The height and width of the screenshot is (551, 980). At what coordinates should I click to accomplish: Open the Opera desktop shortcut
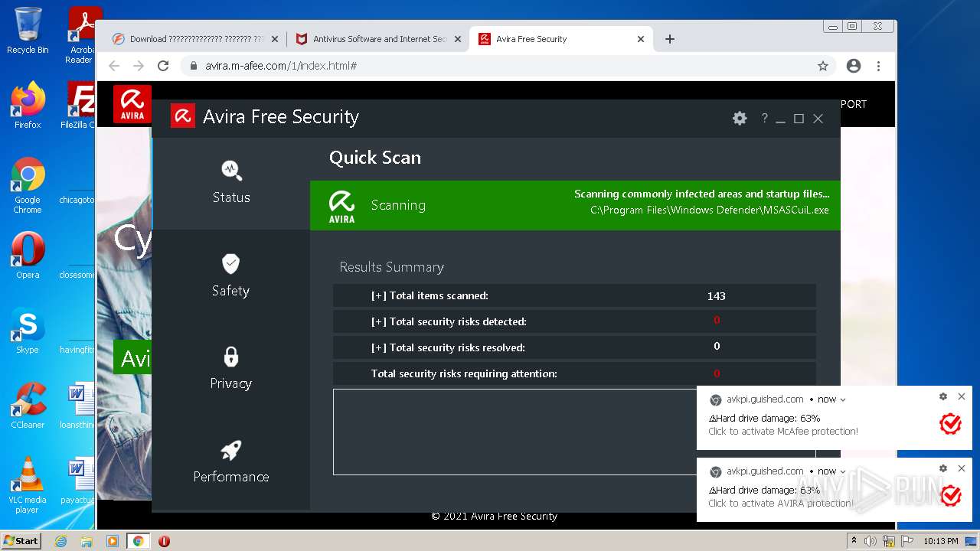pos(28,256)
